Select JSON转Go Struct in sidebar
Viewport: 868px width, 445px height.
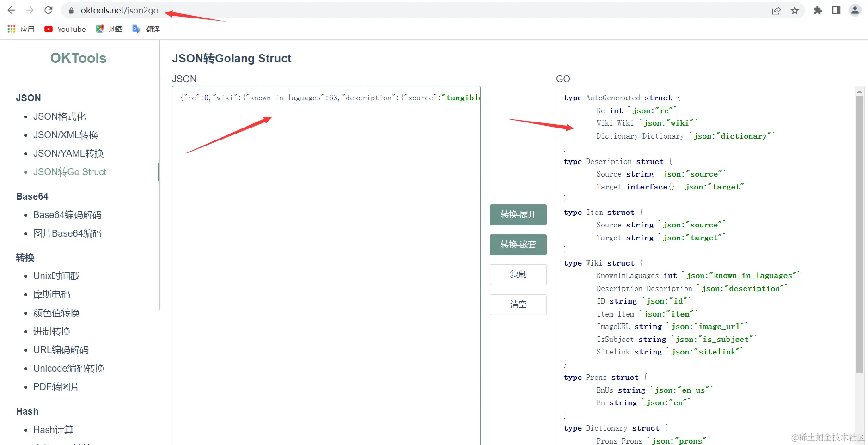70,172
